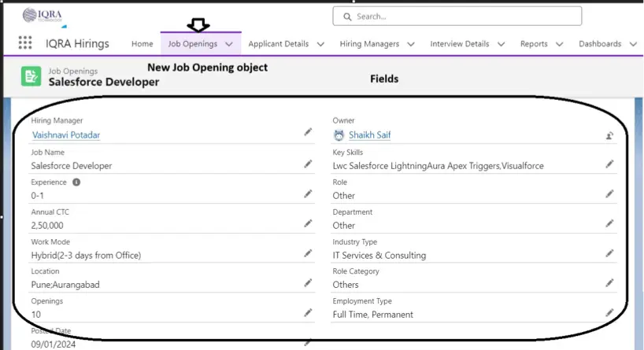Edit the Work Mode pencil icon
644x350 pixels.
pyautogui.click(x=308, y=253)
